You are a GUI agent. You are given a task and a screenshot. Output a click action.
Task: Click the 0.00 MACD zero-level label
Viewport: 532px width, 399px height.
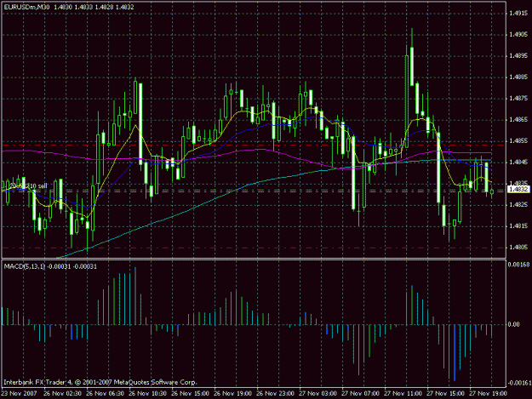pyautogui.click(x=514, y=324)
